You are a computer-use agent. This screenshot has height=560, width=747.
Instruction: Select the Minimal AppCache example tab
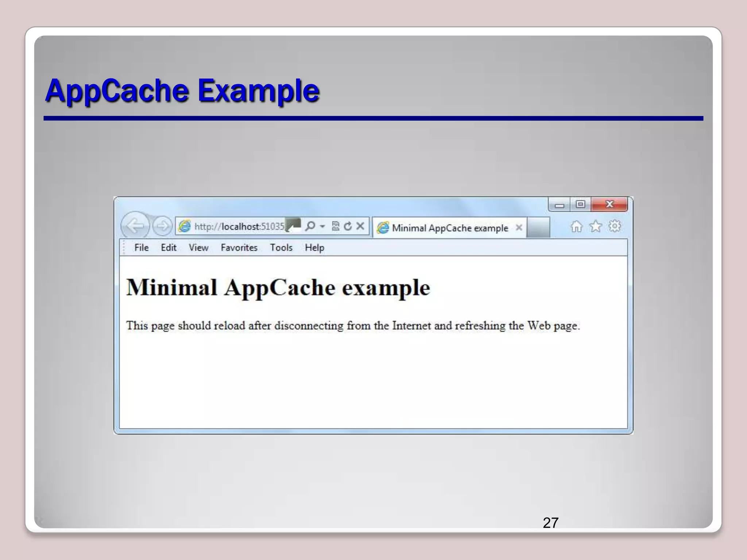449,228
